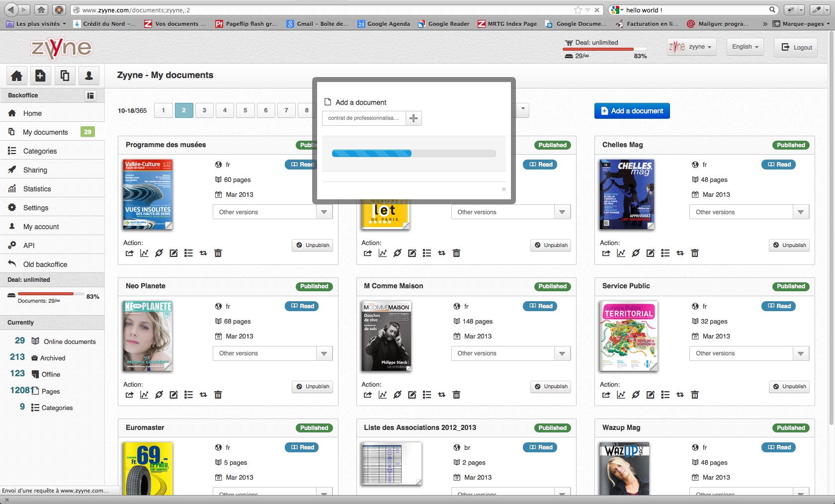Toggle the Backoffice sidebar layout icon
Image resolution: width=835 pixels, height=504 pixels.
(x=90, y=95)
